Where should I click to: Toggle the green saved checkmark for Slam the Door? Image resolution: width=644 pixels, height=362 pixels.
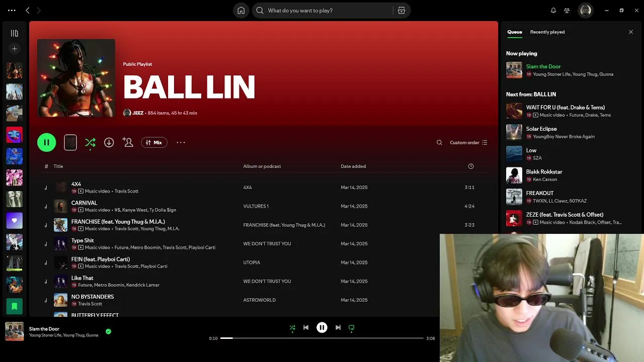coord(108,332)
